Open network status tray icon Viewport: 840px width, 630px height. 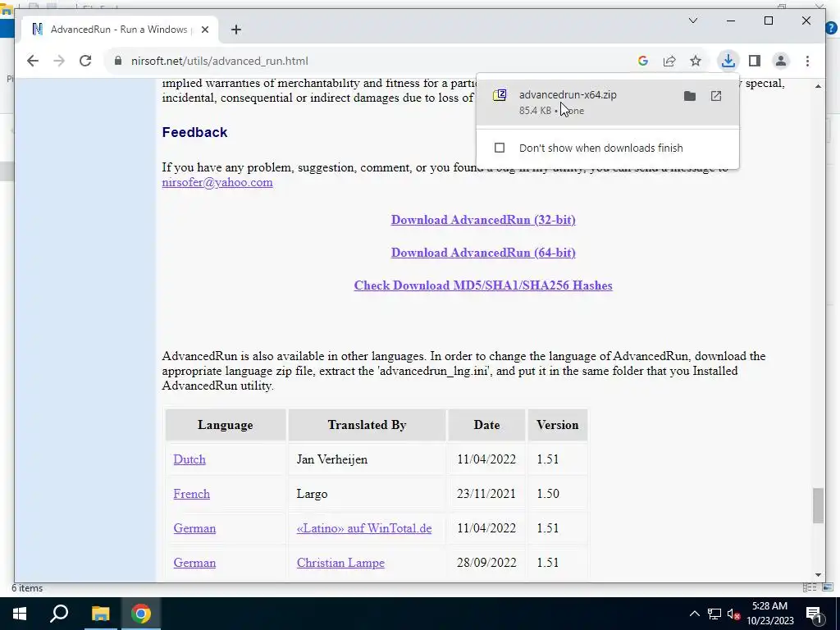click(714, 614)
